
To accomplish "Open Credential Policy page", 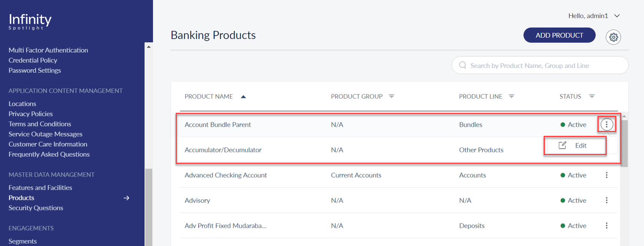I will (33, 60).
